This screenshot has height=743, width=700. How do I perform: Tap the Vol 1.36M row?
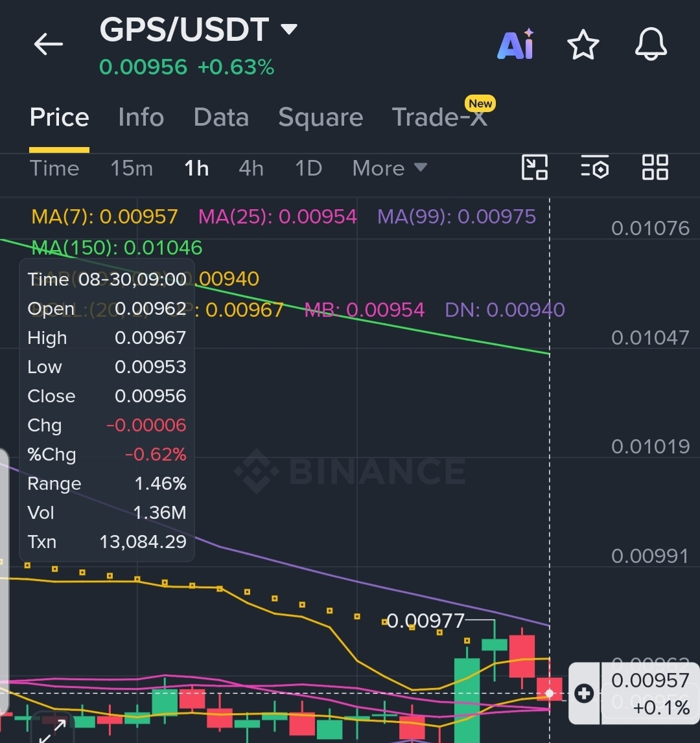pyautogui.click(x=107, y=512)
